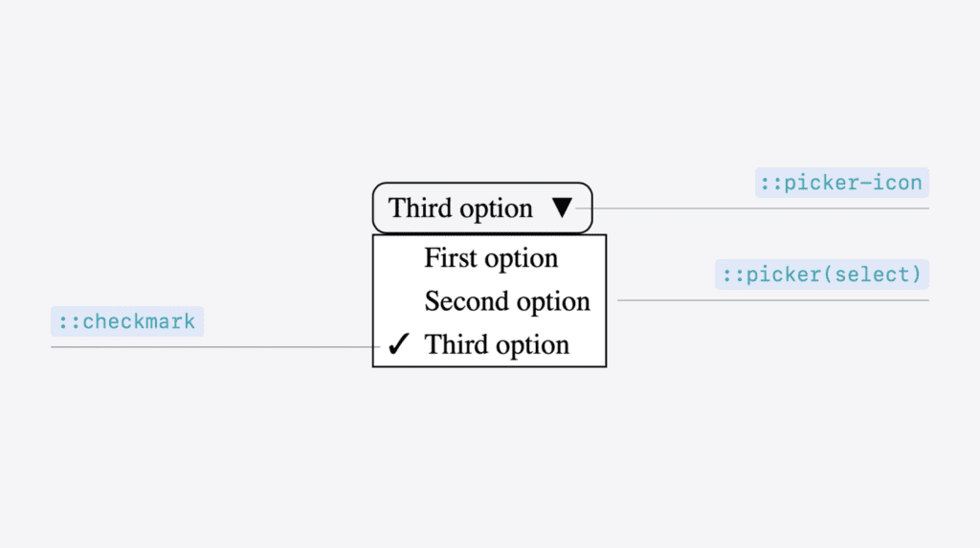Select Second option from the list

(x=489, y=300)
